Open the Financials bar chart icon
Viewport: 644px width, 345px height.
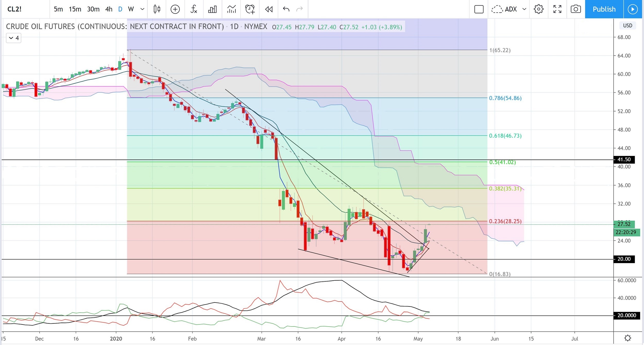tap(212, 10)
